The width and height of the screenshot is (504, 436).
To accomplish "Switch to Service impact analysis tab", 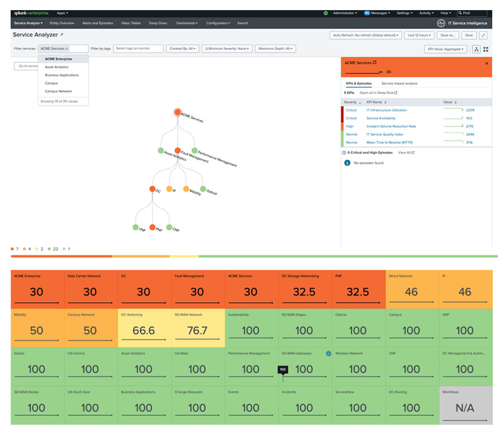I will pyautogui.click(x=399, y=84).
